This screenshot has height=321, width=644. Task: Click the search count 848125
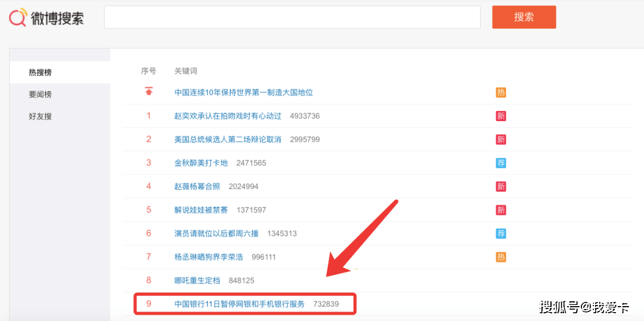(241, 281)
